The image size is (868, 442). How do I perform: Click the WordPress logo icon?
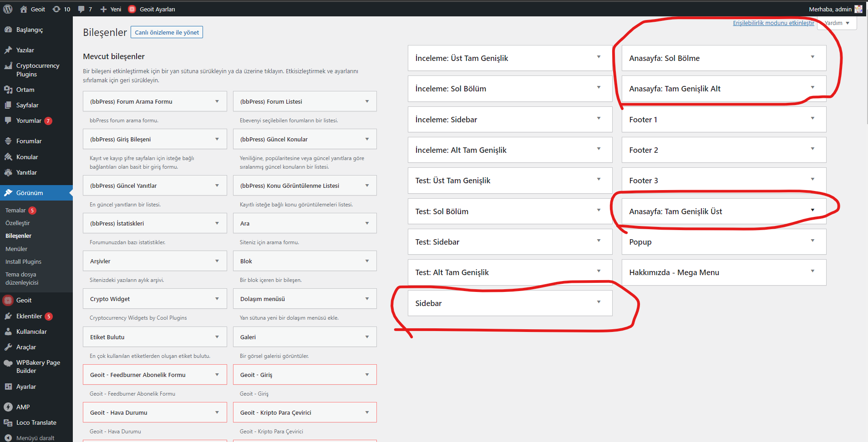point(8,9)
